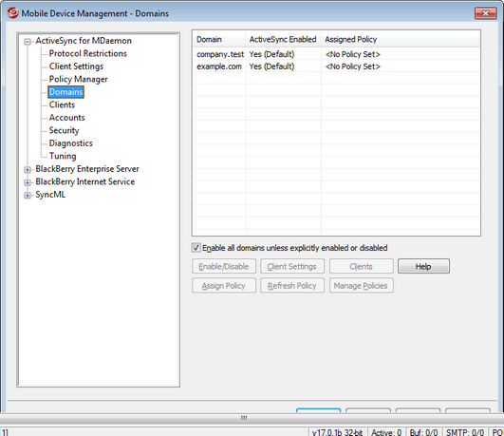Image resolution: width=504 pixels, height=436 pixels.
Task: Open the Security settings page
Action: tap(64, 131)
